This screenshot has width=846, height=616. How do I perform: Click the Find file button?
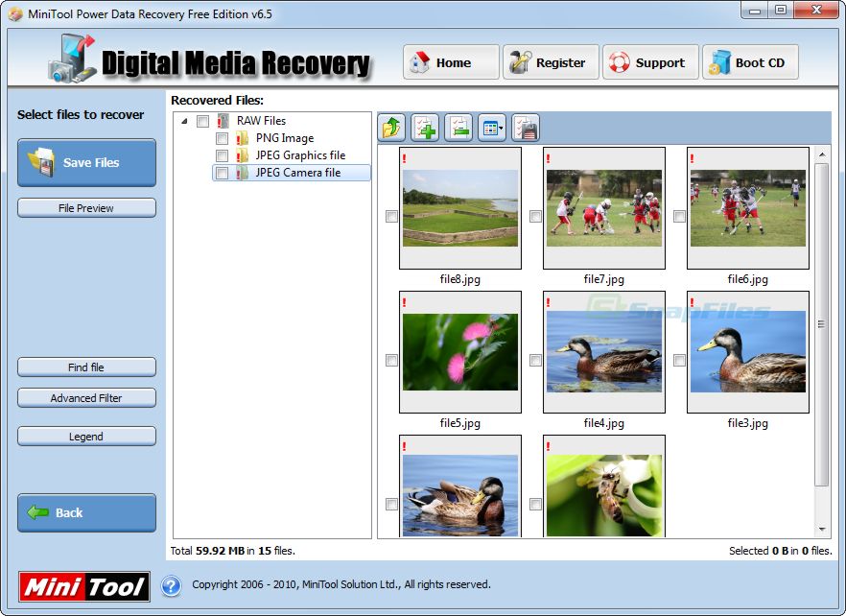pos(87,367)
